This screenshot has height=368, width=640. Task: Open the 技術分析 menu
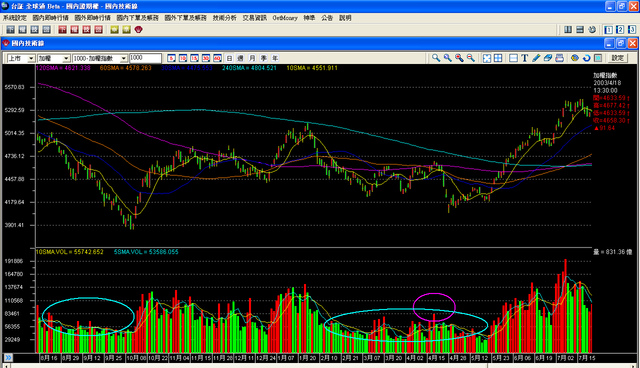[x=224, y=18]
